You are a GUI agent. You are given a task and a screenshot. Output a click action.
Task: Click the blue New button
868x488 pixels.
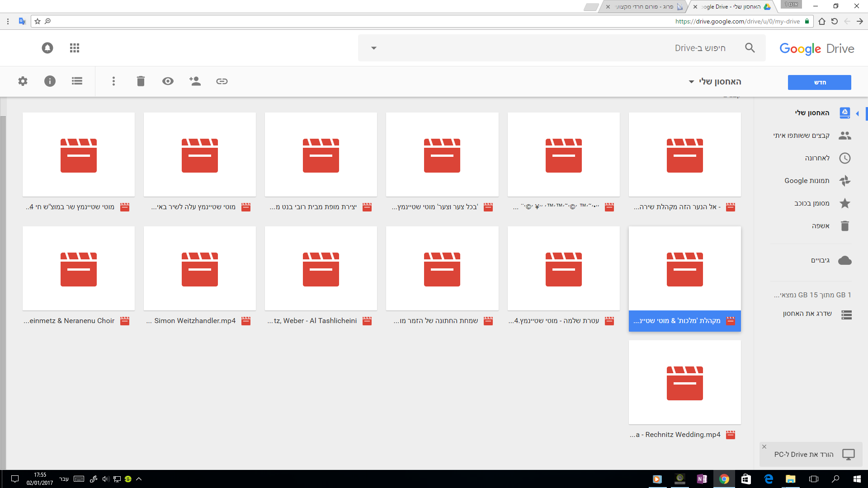click(819, 82)
